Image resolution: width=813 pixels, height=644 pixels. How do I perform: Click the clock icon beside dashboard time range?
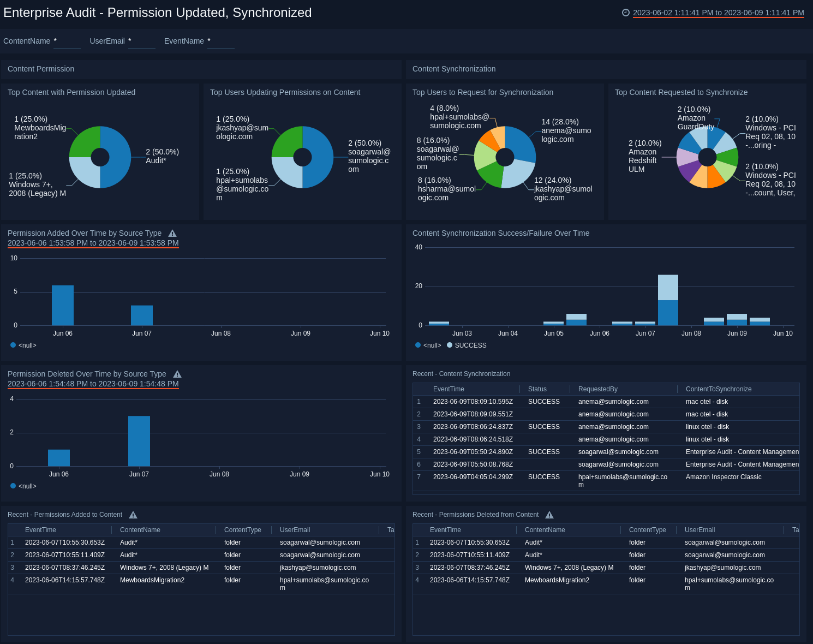click(x=626, y=13)
